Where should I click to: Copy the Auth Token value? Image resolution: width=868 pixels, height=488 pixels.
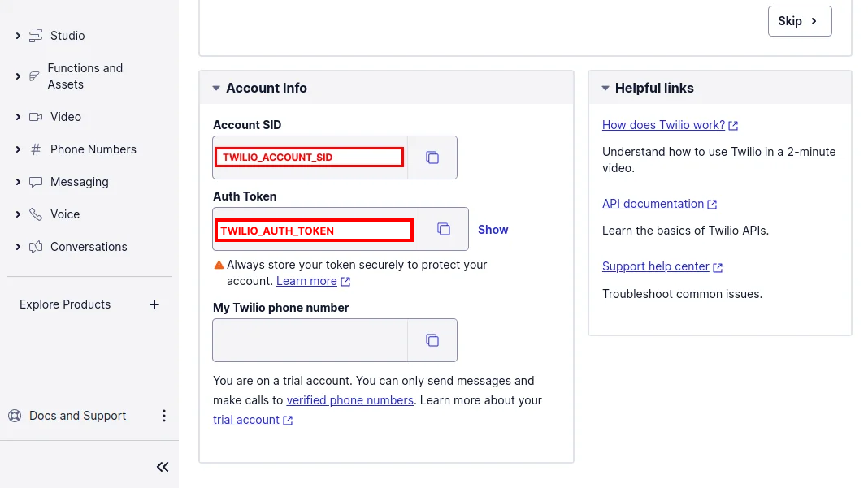point(444,229)
